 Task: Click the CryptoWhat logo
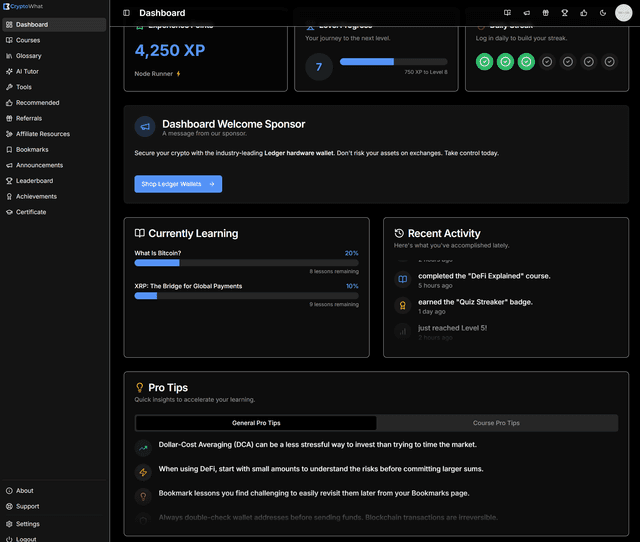[x=23, y=6]
